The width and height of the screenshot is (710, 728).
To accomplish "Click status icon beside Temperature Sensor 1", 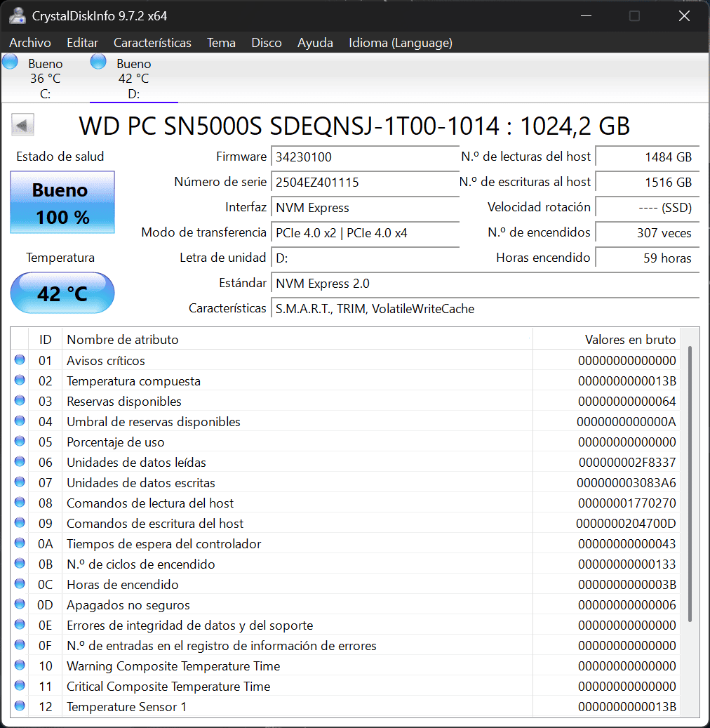I will tap(20, 706).
